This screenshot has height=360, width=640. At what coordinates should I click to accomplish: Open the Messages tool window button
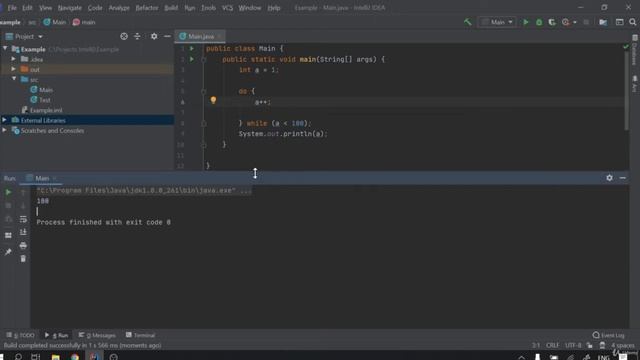(x=97, y=335)
